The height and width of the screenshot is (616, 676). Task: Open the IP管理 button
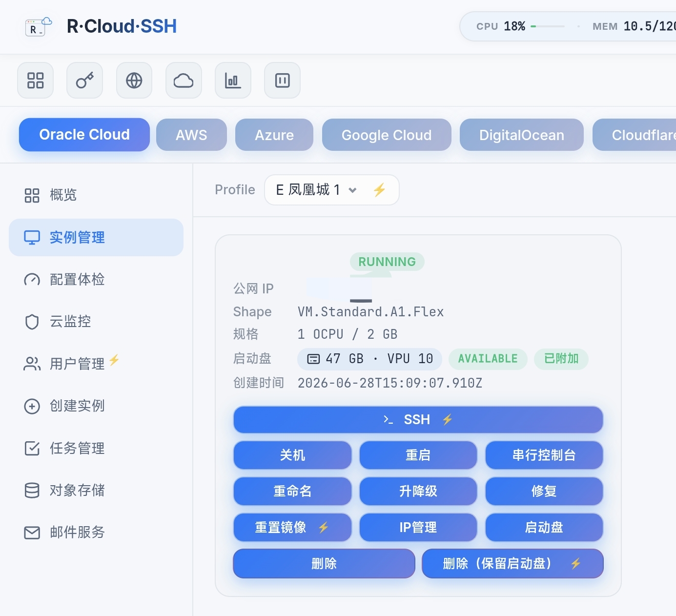[418, 528]
